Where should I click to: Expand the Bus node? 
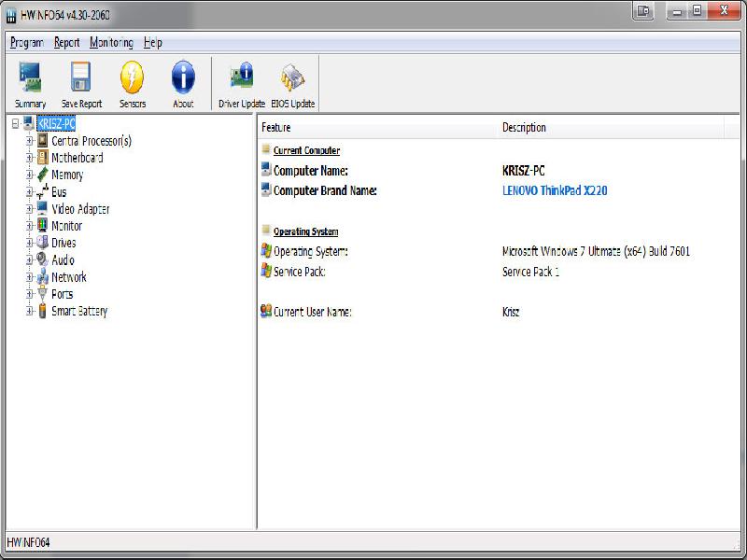[x=30, y=192]
